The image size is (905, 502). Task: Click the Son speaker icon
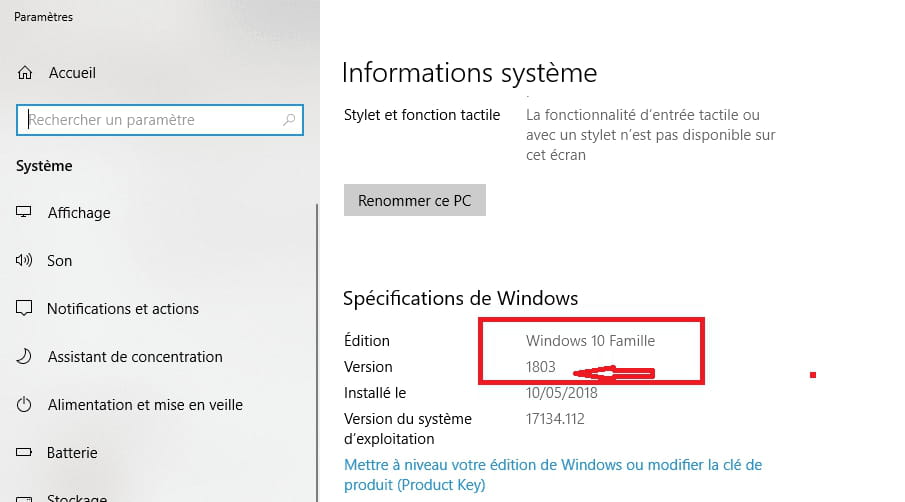coord(24,260)
